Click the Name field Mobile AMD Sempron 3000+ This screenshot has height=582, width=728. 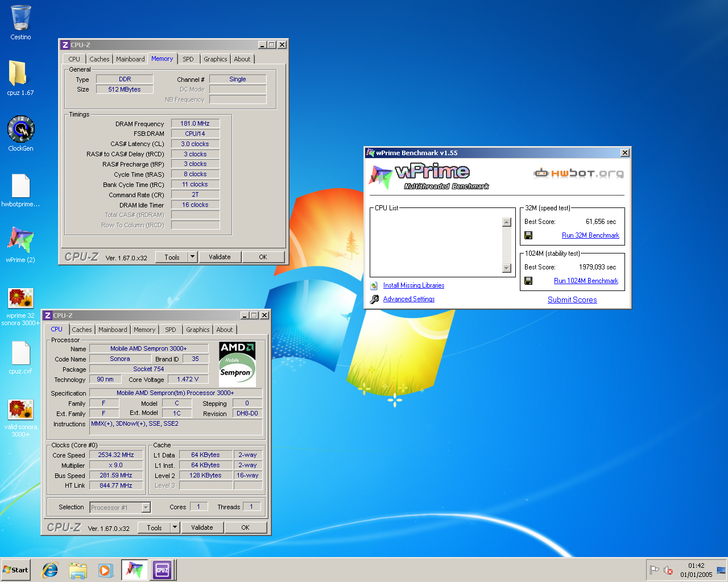pos(148,348)
